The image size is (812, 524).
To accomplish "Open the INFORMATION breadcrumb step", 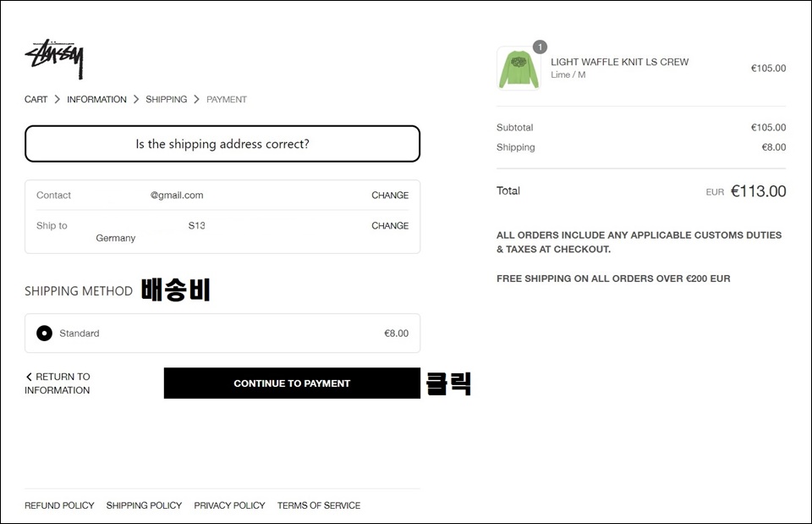I will 96,99.
